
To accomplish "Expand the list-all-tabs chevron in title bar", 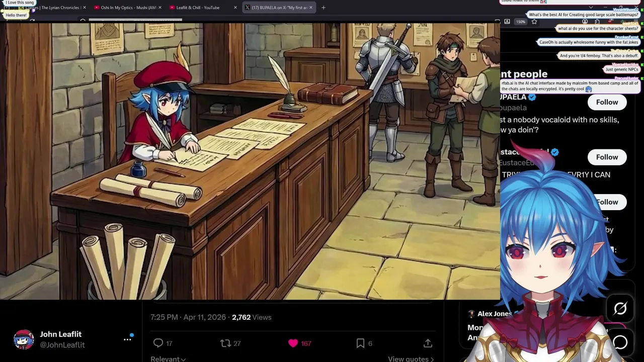I will 591,8.
